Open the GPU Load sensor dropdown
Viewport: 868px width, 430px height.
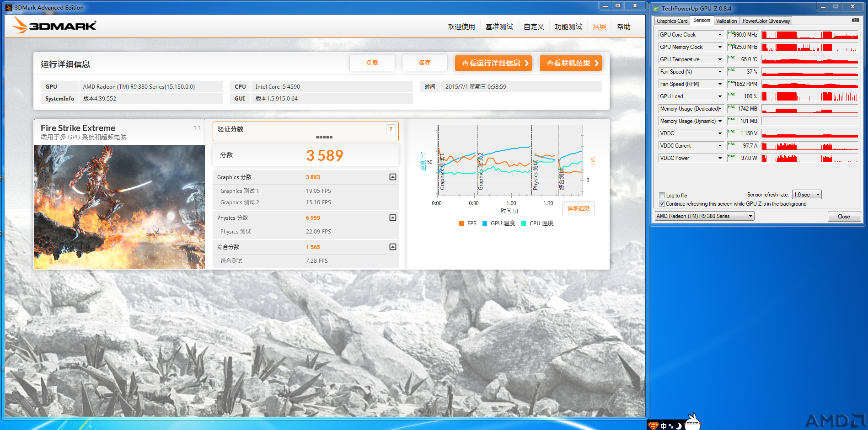tap(720, 96)
